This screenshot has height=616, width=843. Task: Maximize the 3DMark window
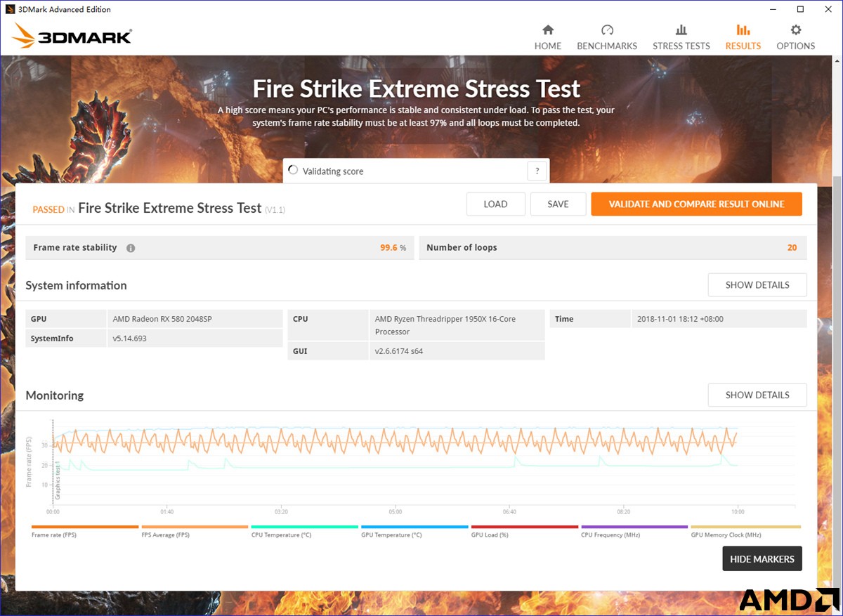(x=800, y=9)
